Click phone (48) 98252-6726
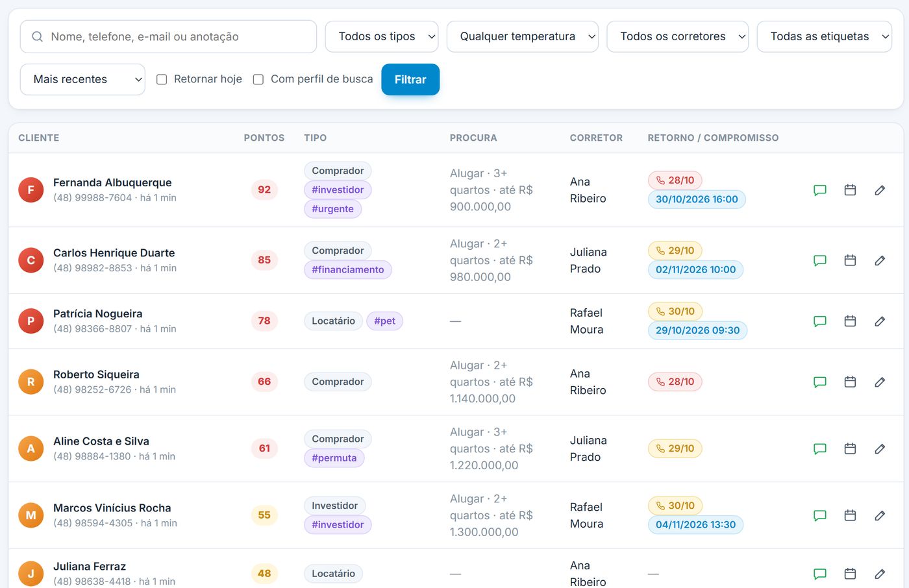 click(x=92, y=389)
